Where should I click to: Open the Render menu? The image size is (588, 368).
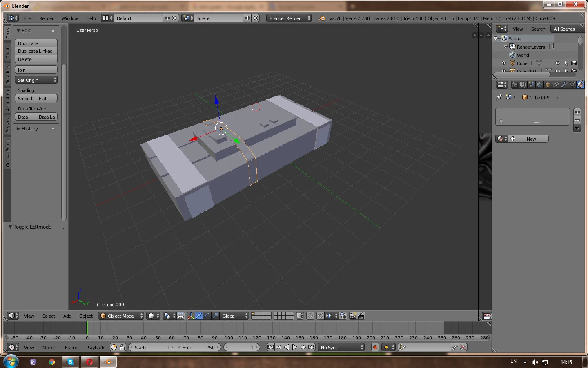[x=46, y=18]
